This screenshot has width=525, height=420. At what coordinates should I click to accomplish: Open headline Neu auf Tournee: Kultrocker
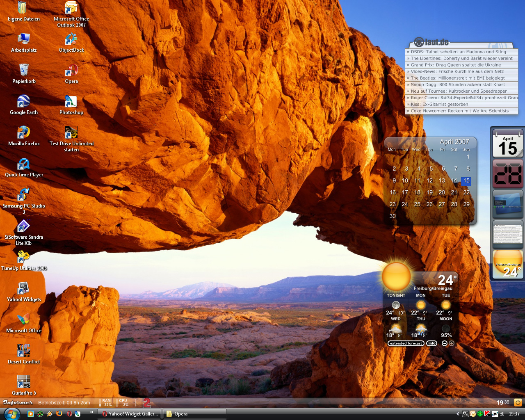pos(462,91)
